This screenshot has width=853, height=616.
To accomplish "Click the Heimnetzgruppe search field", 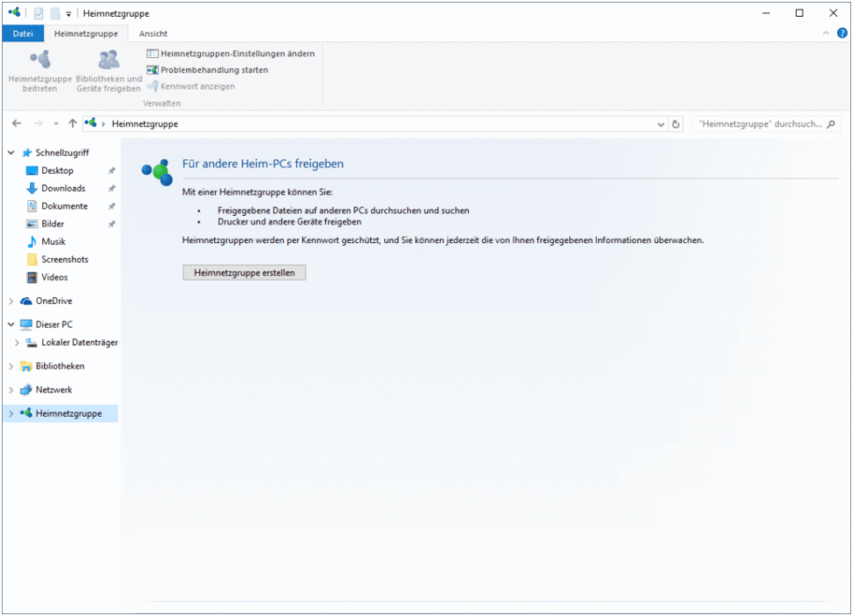I will click(x=760, y=124).
